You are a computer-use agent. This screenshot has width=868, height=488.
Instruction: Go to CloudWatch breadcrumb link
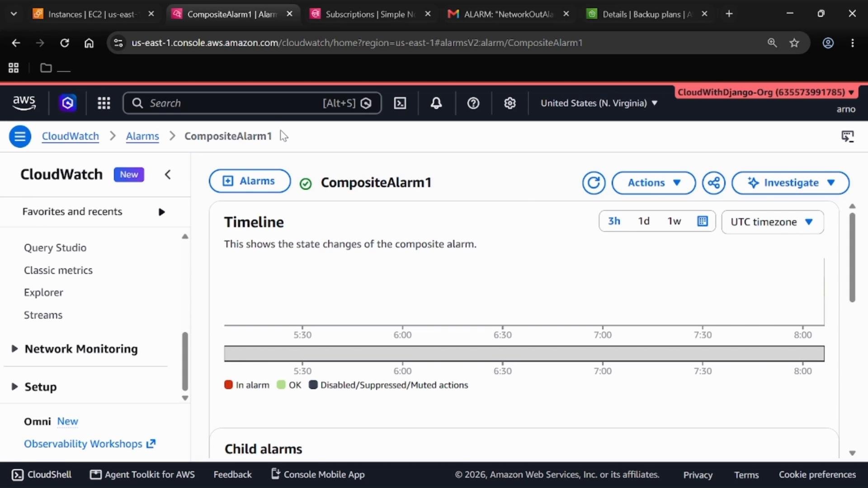point(71,136)
